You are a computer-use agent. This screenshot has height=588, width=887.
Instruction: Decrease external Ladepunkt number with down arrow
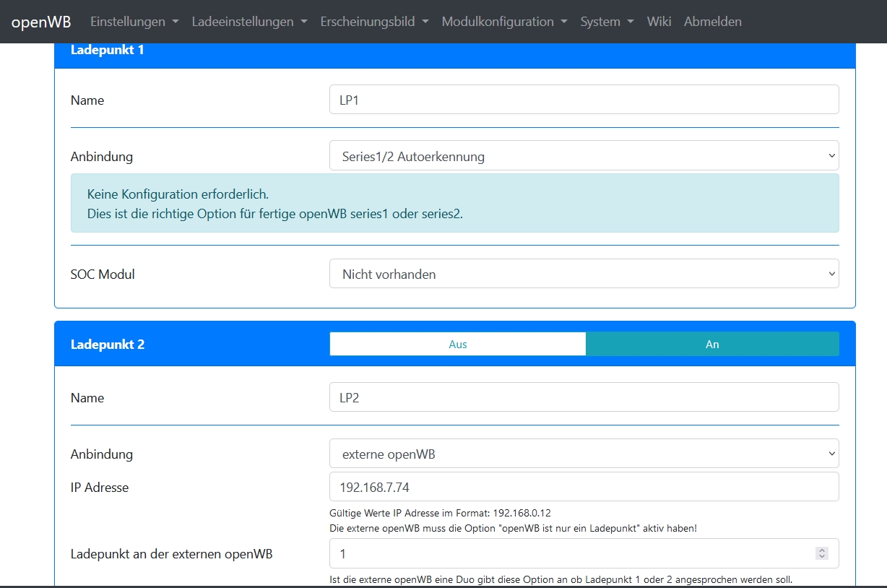click(x=821, y=557)
